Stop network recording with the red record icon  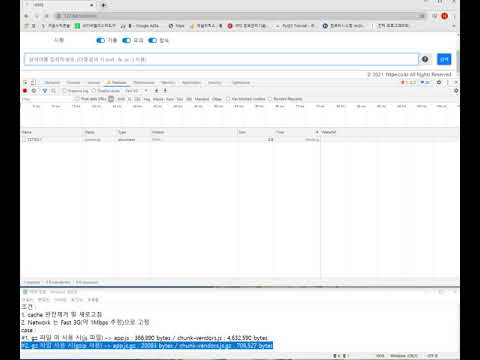[x=25, y=91]
